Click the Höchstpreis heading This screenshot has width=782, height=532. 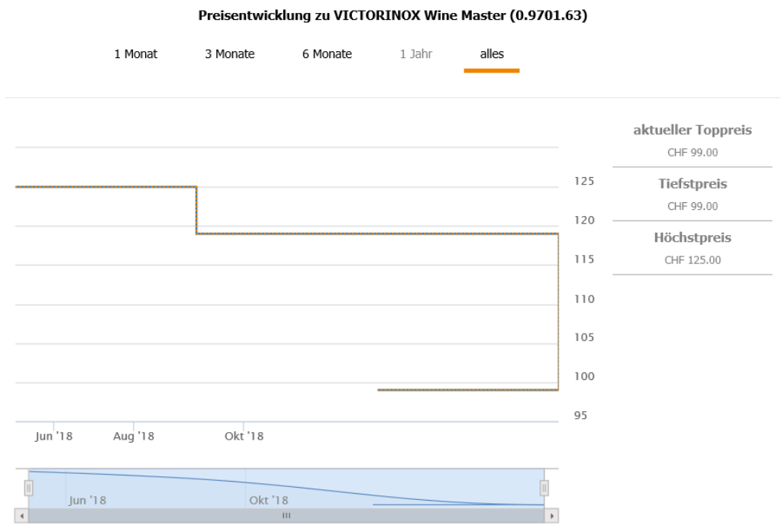[692, 238]
